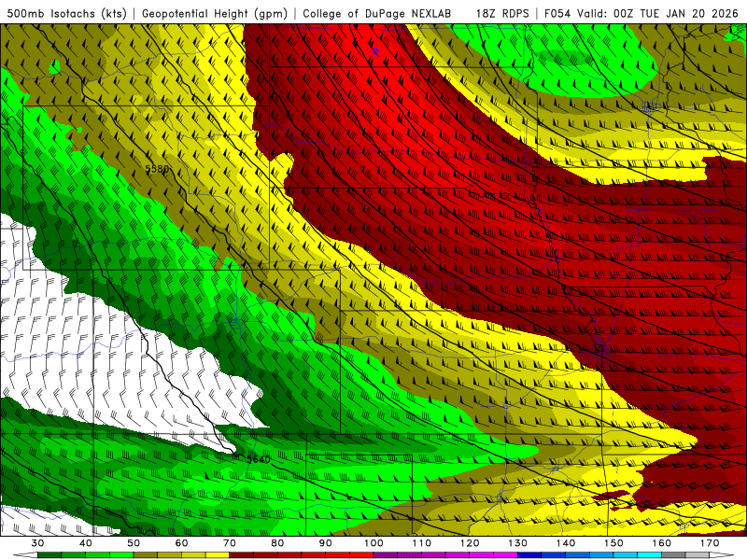
Task: Click the legend value 90
Action: click(326, 543)
